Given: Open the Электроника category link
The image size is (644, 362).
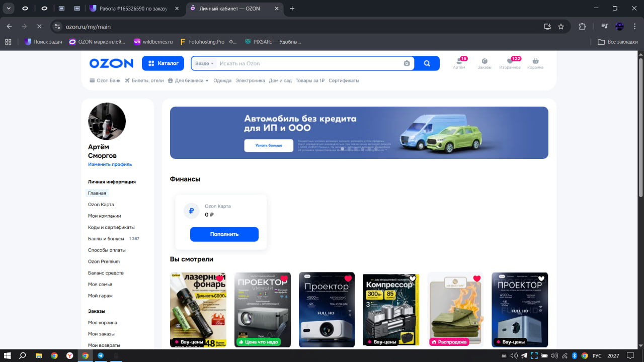Looking at the screenshot, I should tap(250, 80).
